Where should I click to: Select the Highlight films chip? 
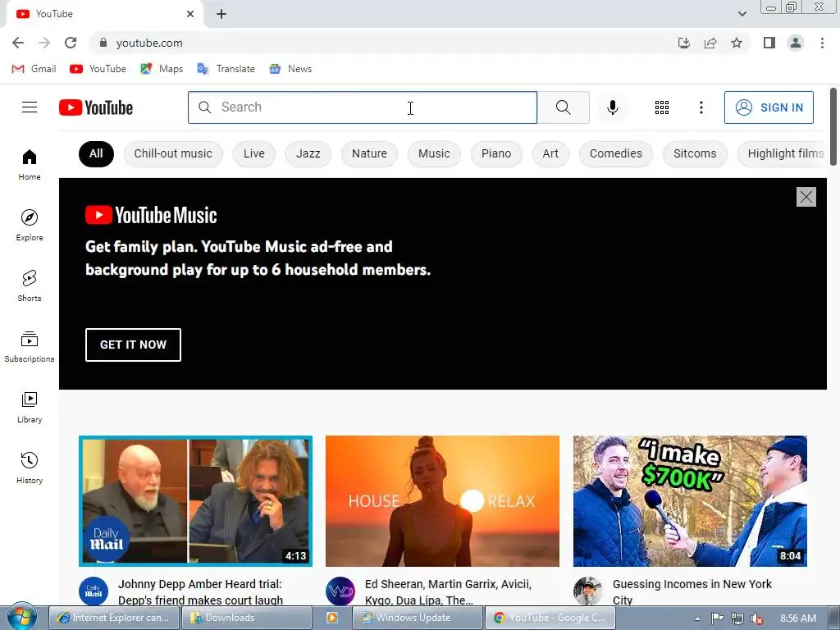782,153
